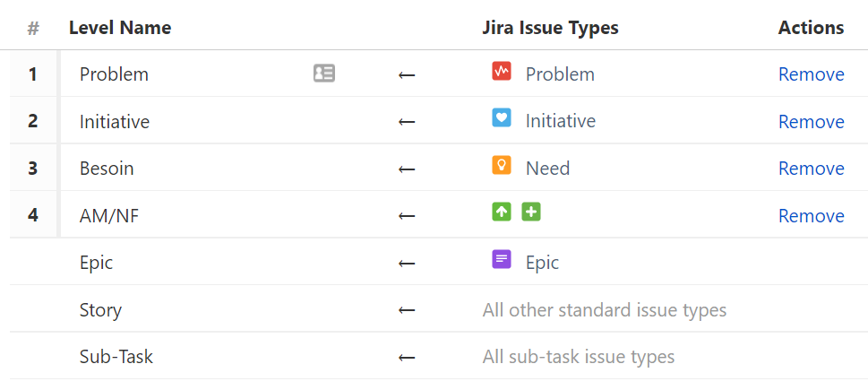Click the blue Initiative heart icon
The width and height of the screenshot is (868, 390).
501,117
